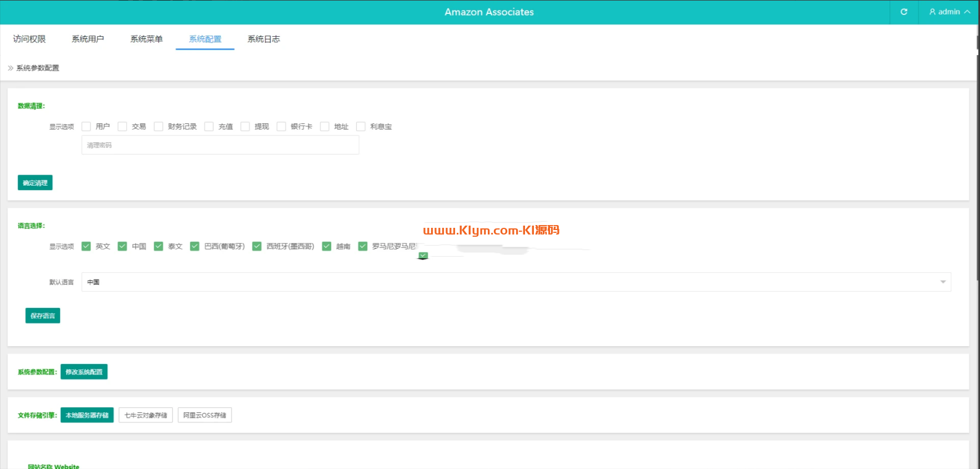The width and height of the screenshot is (980, 469).
Task: Switch to the 访问权限 tab
Action: 29,39
